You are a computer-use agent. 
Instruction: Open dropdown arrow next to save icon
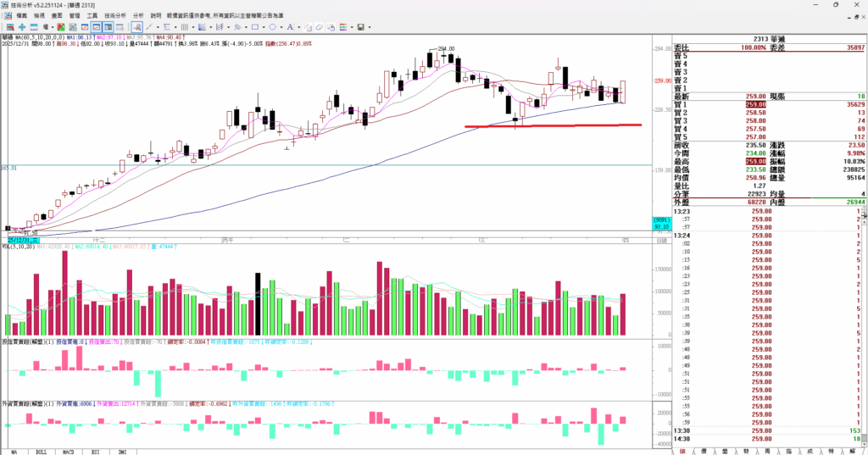click(370, 26)
